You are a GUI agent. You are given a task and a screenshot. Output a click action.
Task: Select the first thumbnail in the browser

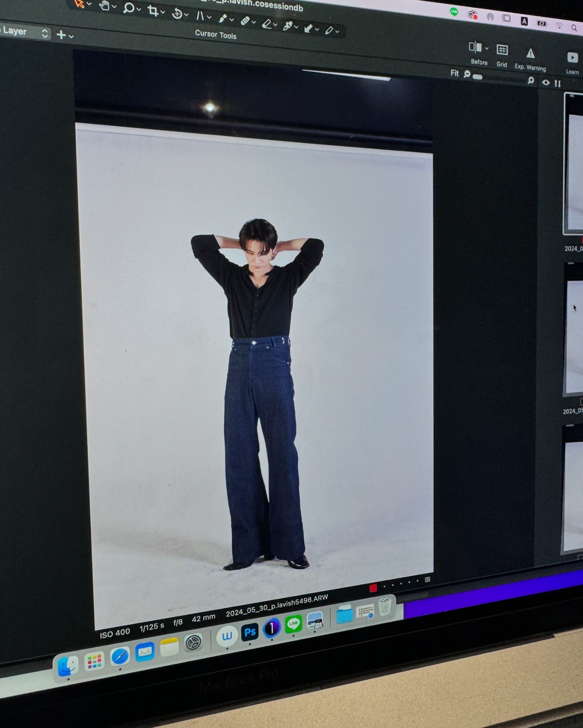click(x=574, y=163)
